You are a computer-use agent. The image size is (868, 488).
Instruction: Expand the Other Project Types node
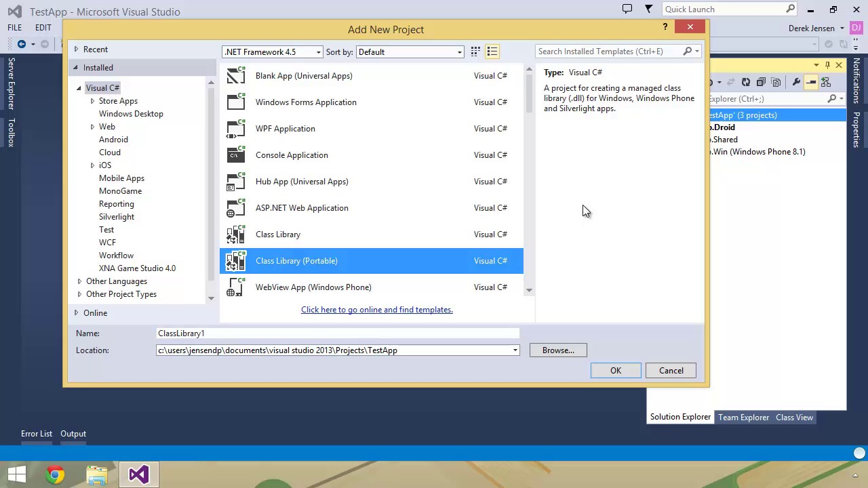pyautogui.click(x=79, y=294)
